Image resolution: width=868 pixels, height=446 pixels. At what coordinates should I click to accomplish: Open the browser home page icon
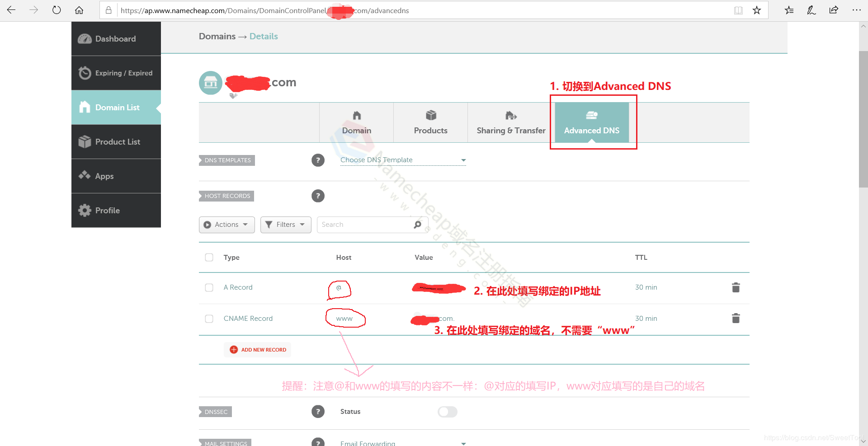[x=79, y=10]
